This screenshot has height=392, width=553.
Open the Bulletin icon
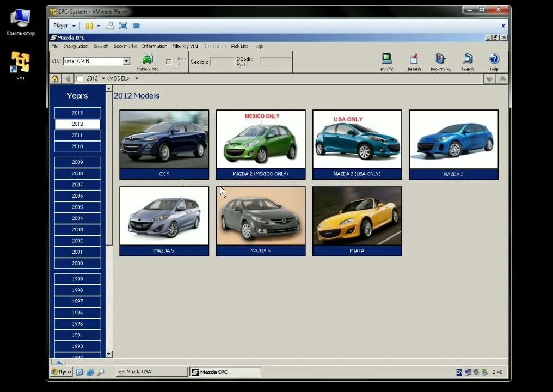coord(414,63)
